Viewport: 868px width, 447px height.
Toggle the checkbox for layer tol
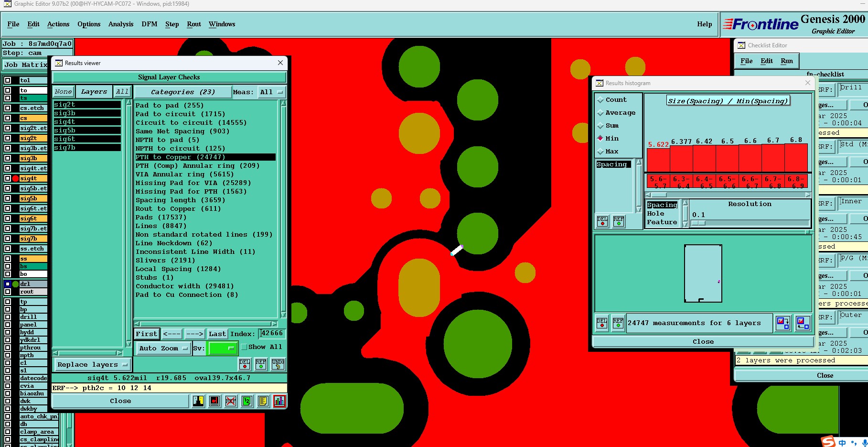8,80
